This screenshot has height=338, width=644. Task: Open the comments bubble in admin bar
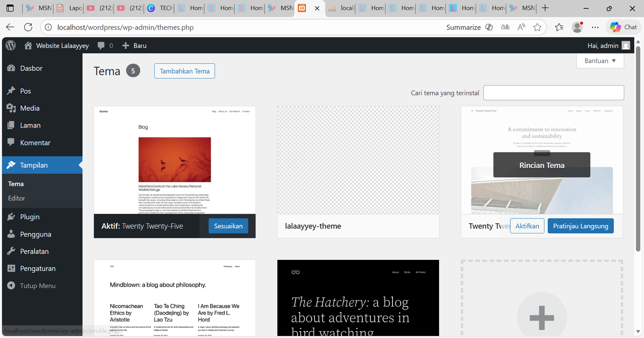[x=101, y=46]
